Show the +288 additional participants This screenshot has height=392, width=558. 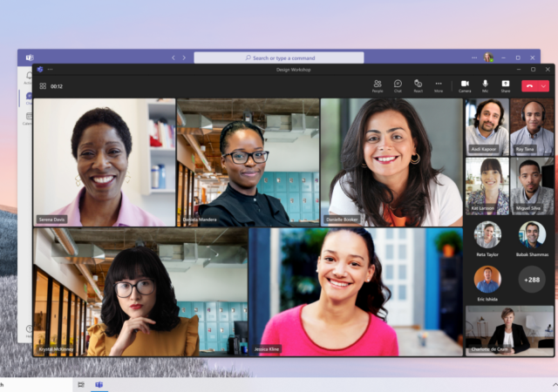point(532,280)
